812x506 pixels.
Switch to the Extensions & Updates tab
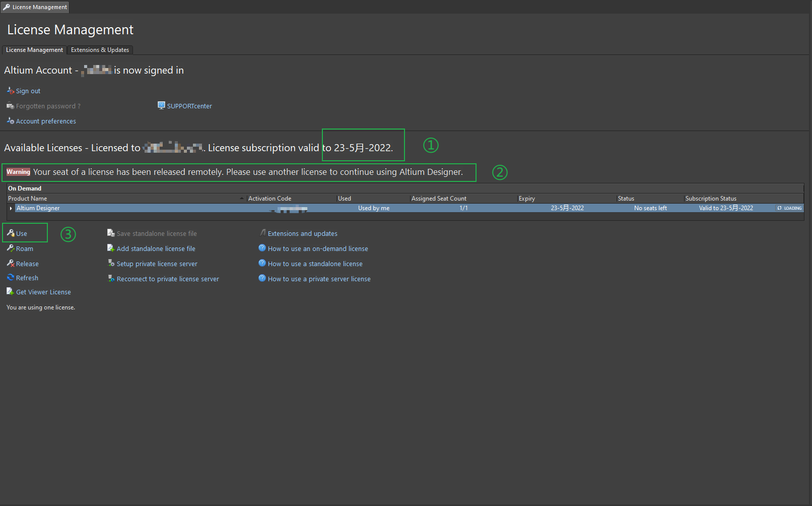[x=100, y=50]
